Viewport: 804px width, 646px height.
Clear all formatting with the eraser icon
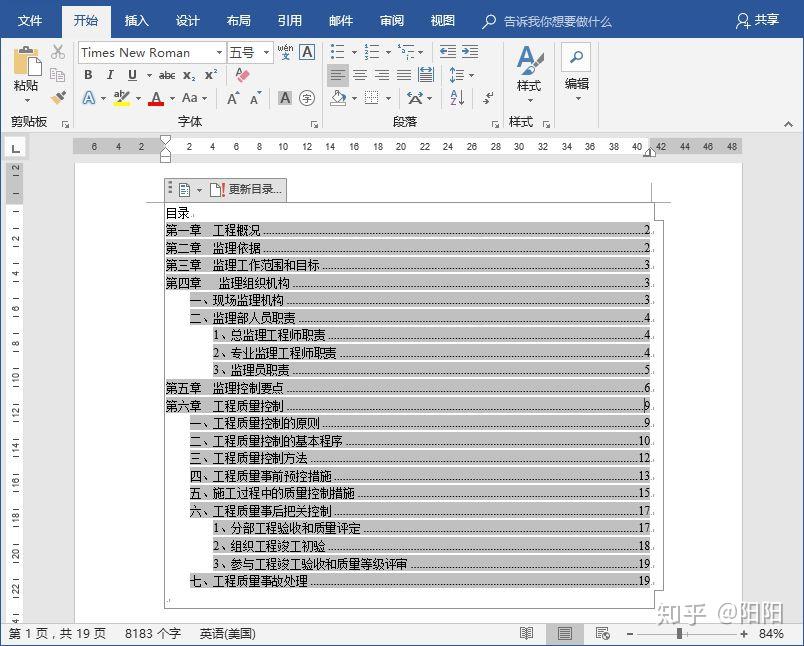[x=242, y=76]
